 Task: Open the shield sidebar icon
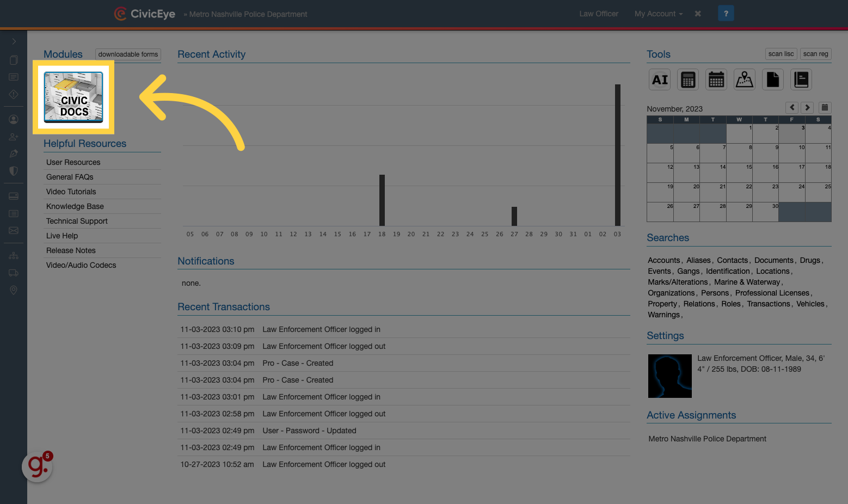[14, 171]
